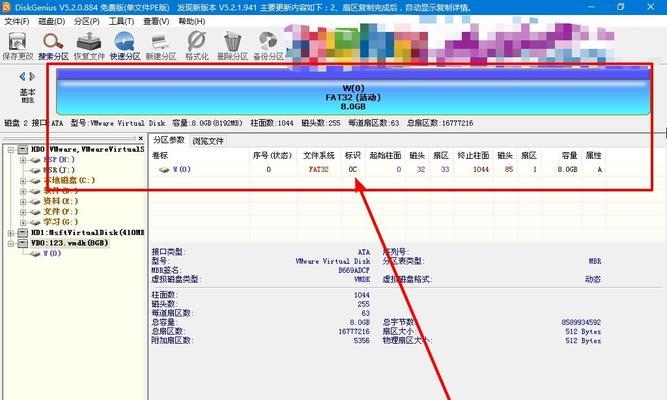Image resolution: width=667 pixels, height=400 pixels.
Task: Open the 帮助(H) menu
Action: (x=191, y=21)
